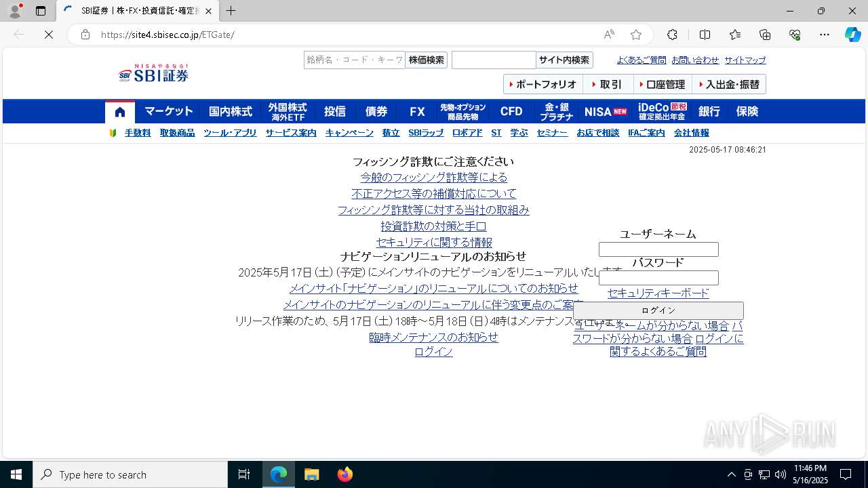Open the FX menu
The height and width of the screenshot is (488, 868).
[417, 112]
